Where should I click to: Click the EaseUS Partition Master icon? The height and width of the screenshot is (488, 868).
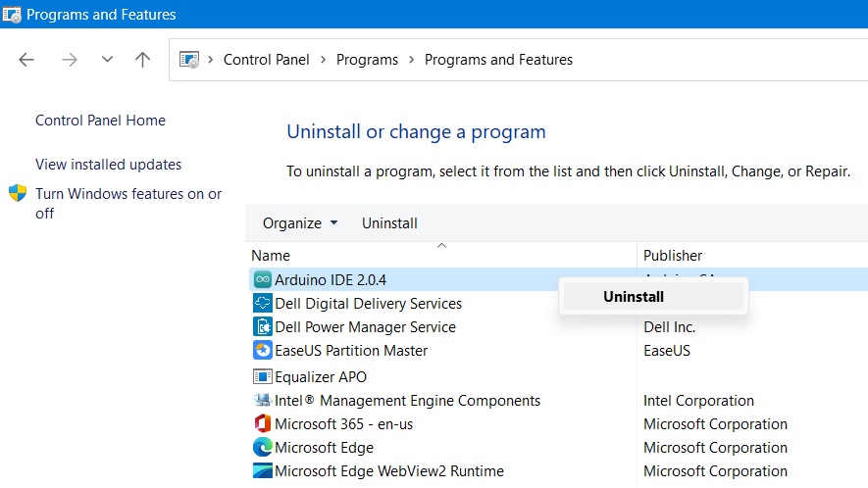coord(263,350)
